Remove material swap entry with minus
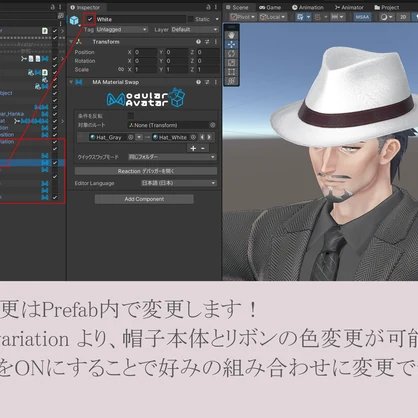Screen dimensions: 418x418 coord(203,148)
